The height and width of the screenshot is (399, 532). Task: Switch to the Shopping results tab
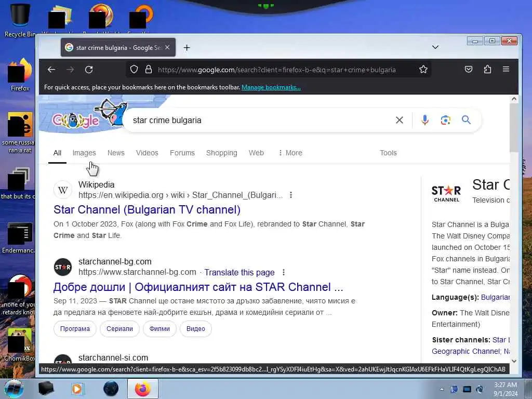(x=221, y=153)
